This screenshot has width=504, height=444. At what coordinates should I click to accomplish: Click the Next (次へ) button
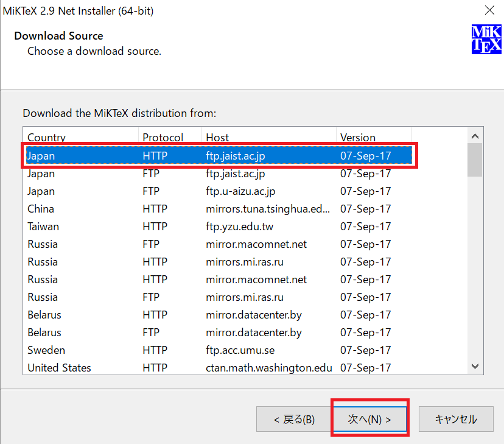(x=369, y=419)
